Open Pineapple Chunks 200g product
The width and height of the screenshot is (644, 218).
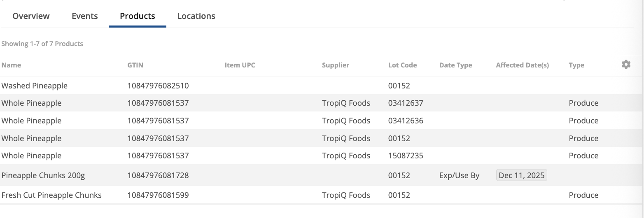click(x=43, y=175)
